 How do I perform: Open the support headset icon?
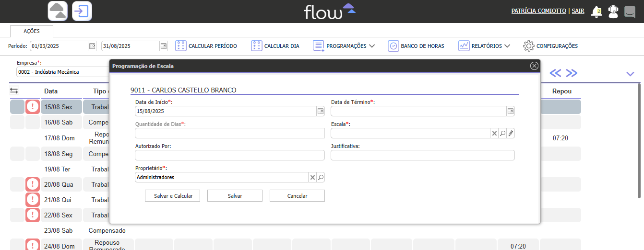(x=613, y=11)
